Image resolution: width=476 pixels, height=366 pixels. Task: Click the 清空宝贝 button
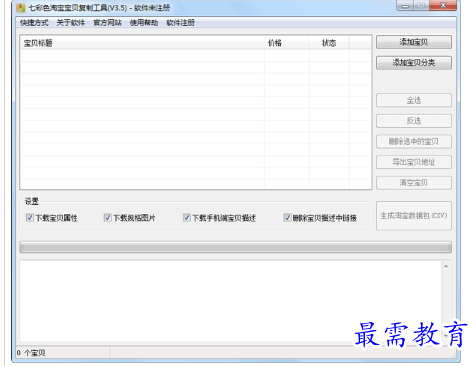[414, 183]
